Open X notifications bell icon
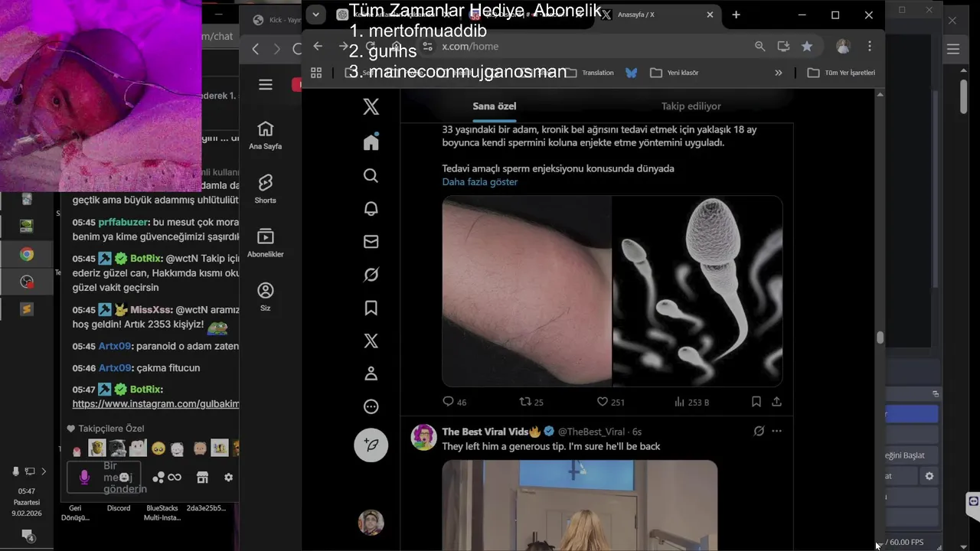Image resolution: width=980 pixels, height=551 pixels. point(371,209)
